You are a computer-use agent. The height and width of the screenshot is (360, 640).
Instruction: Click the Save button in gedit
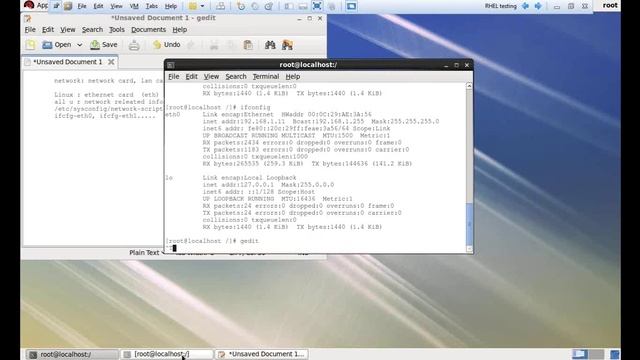[x=104, y=45]
